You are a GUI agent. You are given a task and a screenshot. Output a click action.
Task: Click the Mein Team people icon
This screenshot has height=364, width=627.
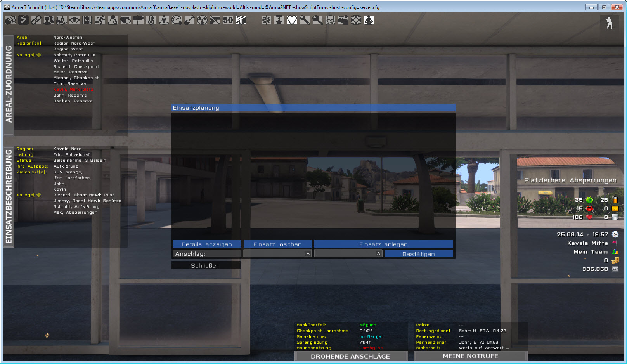point(615,251)
